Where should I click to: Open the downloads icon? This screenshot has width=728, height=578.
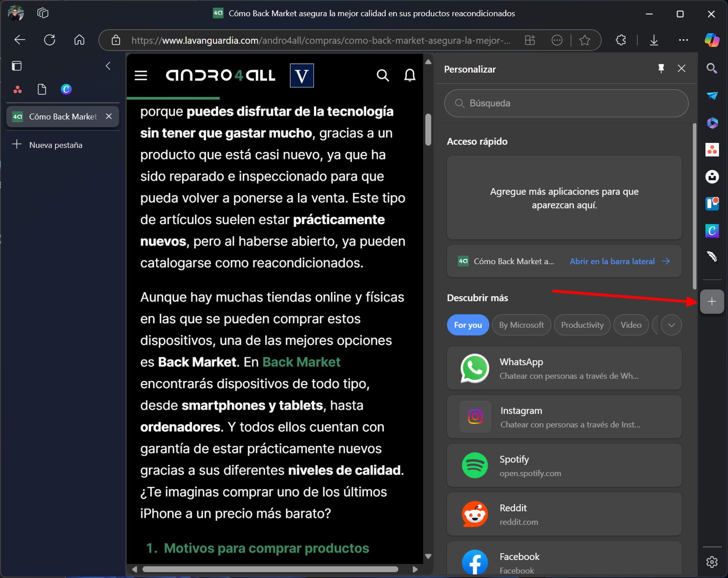pyautogui.click(x=654, y=40)
